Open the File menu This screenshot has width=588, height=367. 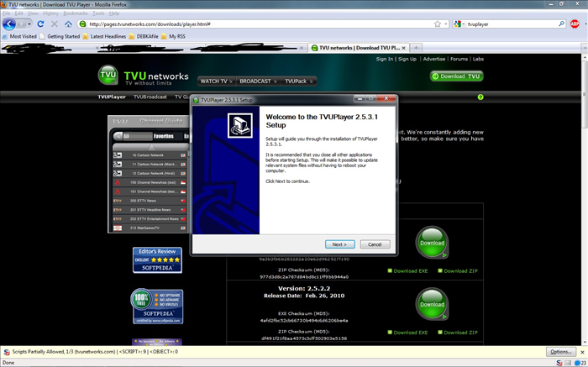pyautogui.click(x=7, y=13)
